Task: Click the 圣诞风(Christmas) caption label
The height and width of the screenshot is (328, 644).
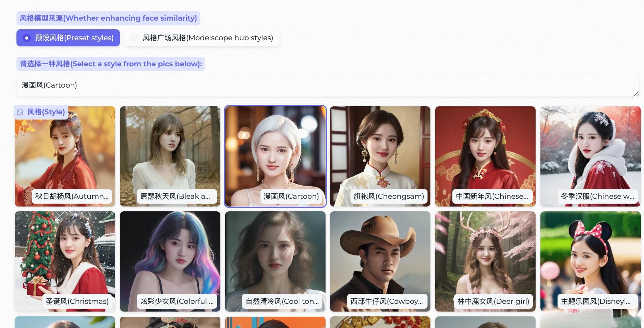Action: coord(77,301)
